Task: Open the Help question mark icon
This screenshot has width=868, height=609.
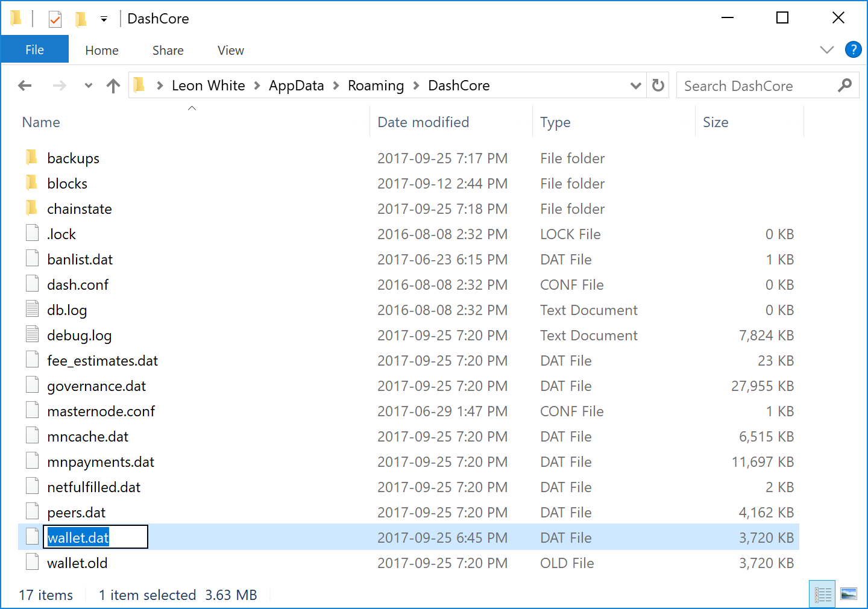Action: tap(853, 49)
